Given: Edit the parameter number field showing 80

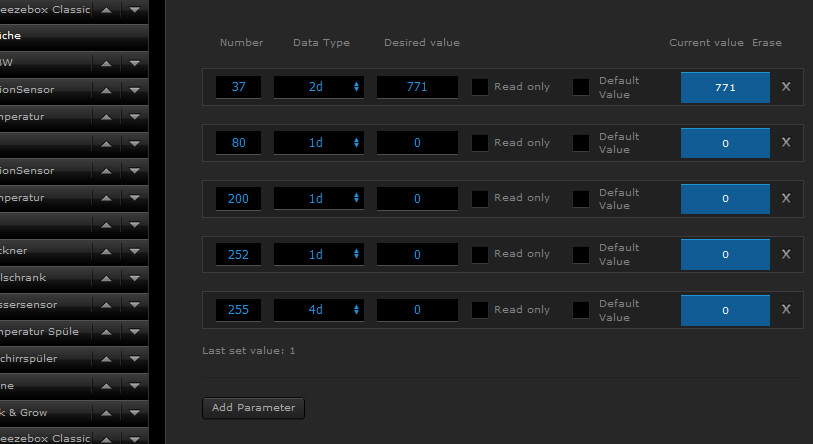Looking at the screenshot, I should click(239, 143).
